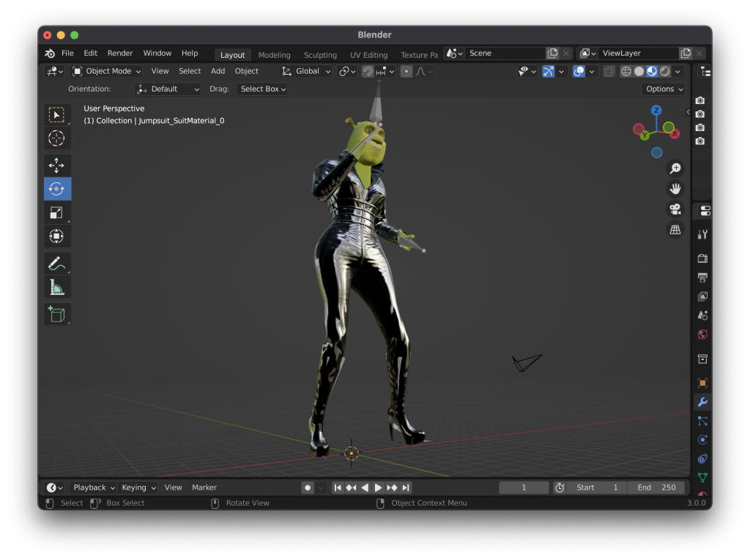Open the Playback dropdown

pos(93,488)
